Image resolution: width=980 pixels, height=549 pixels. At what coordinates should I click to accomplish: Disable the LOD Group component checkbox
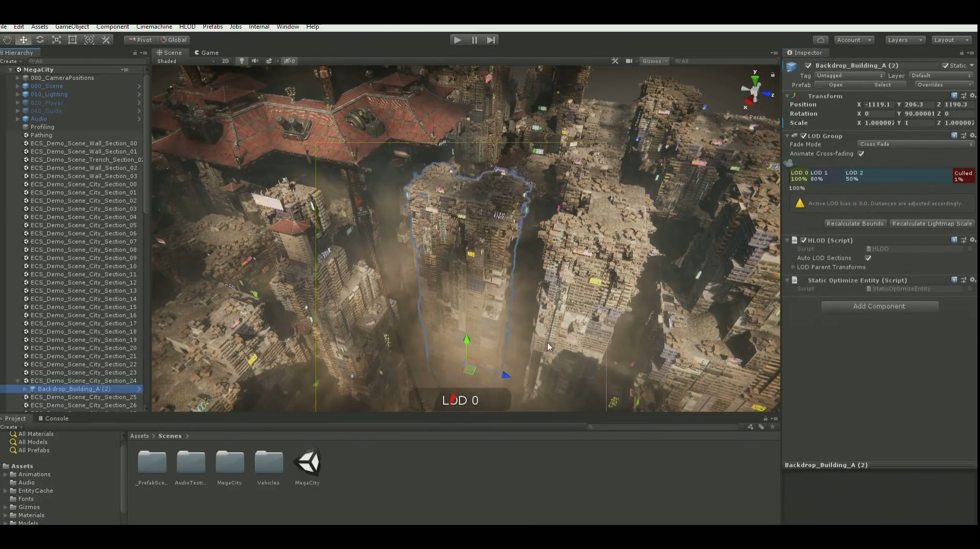(x=804, y=136)
